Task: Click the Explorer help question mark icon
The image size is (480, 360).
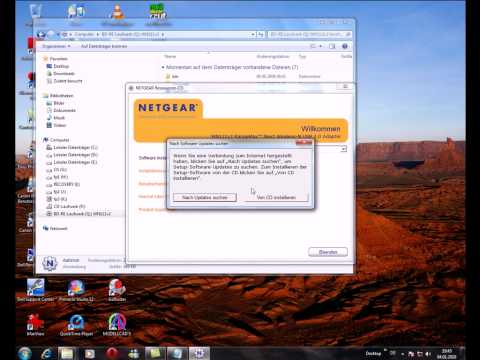Action: (345, 46)
